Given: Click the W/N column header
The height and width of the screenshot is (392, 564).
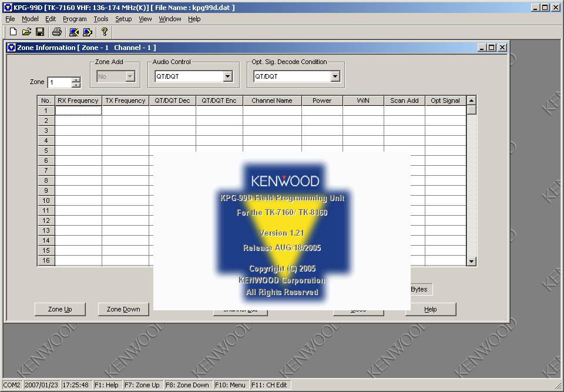Looking at the screenshot, I should 363,100.
